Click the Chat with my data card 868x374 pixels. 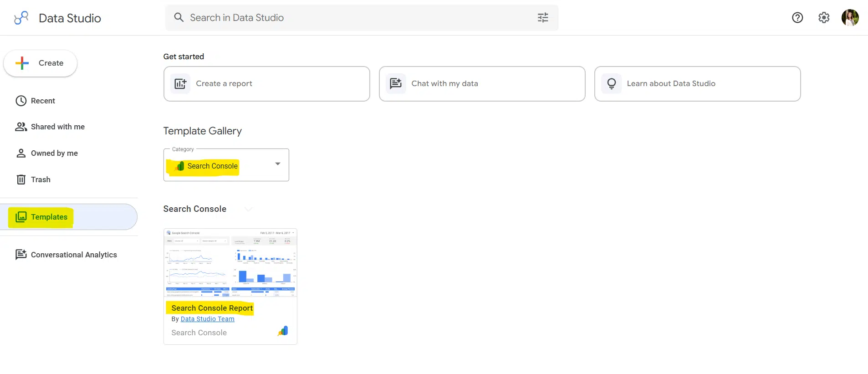click(482, 84)
